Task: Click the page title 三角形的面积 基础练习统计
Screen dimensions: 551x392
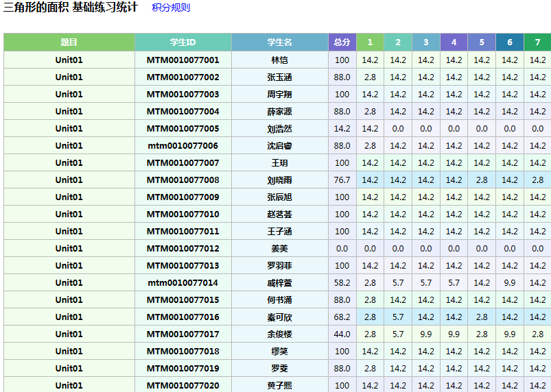Action: tap(71, 8)
